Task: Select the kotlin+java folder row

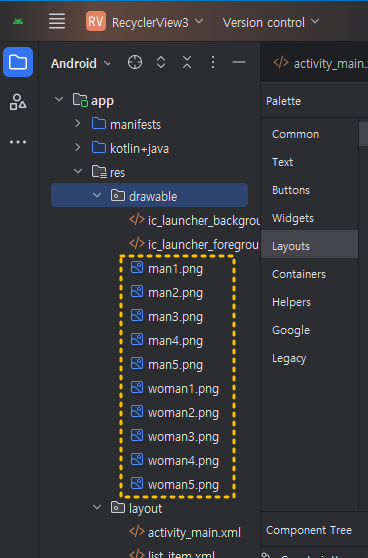Action: coord(130,148)
